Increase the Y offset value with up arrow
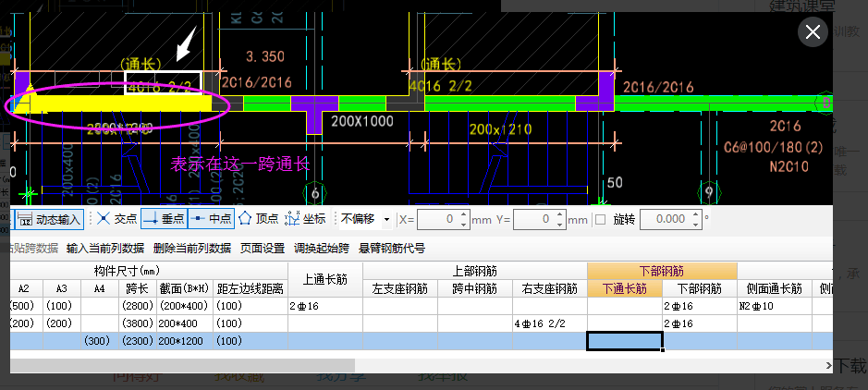Image resolution: width=868 pixels, height=390 pixels. 561,214
